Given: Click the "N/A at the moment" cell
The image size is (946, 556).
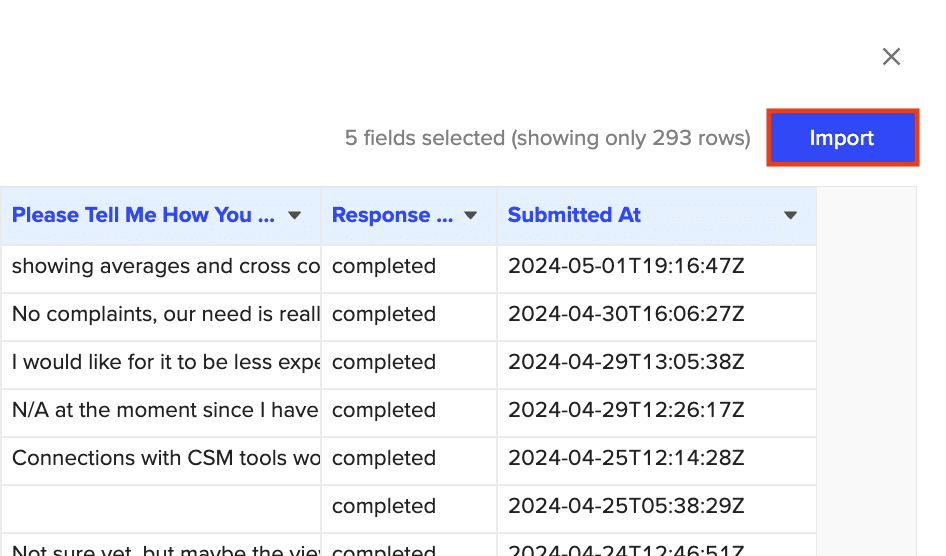Looking at the screenshot, I should [x=165, y=410].
